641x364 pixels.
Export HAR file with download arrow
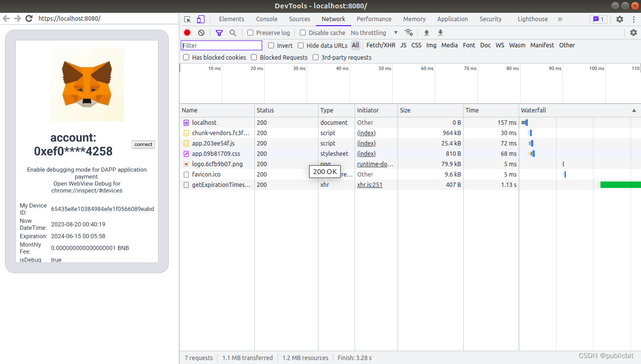click(x=441, y=33)
